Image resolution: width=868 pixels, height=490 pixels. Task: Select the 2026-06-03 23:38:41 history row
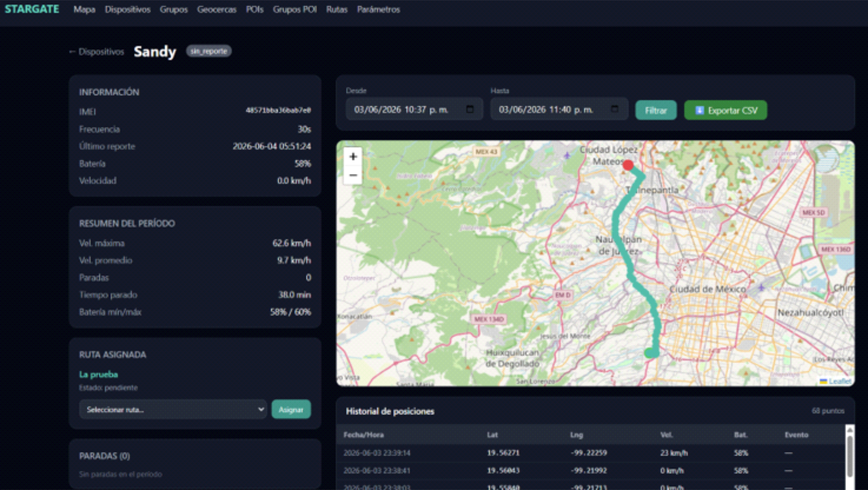pos(591,470)
